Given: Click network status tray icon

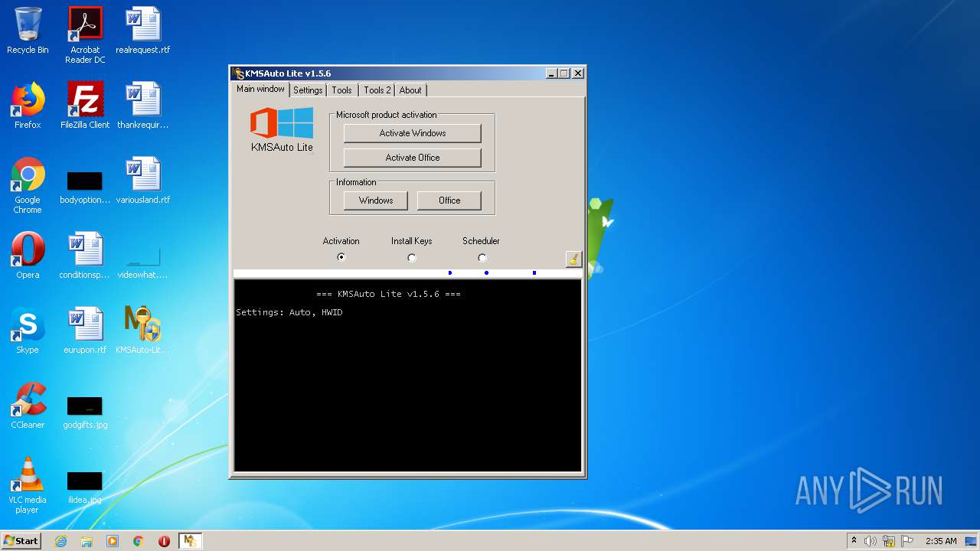Looking at the screenshot, I should click(889, 541).
